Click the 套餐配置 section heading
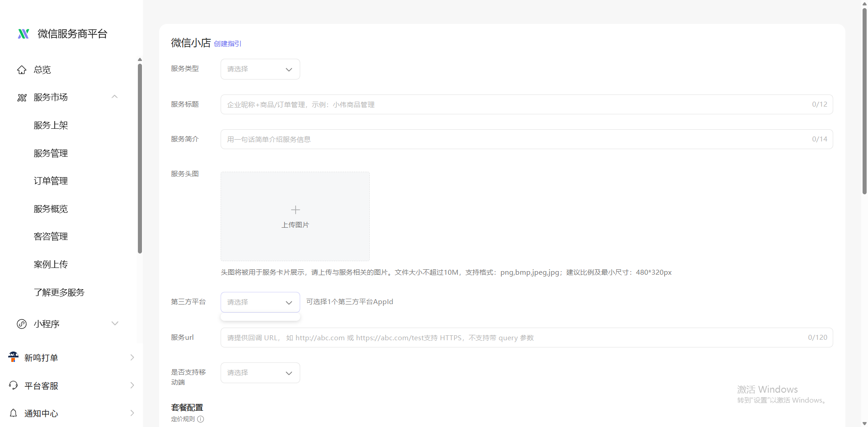 187,407
